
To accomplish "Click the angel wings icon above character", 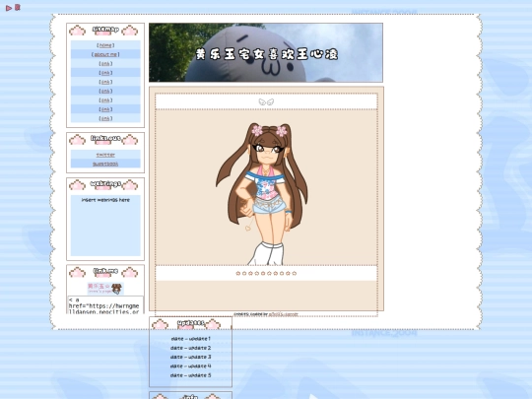I will [x=266, y=101].
